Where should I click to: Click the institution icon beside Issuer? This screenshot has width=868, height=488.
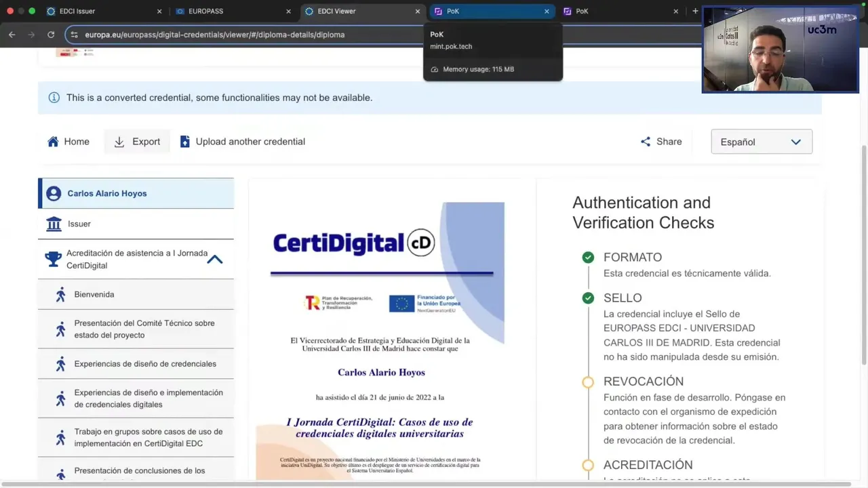pos(54,224)
